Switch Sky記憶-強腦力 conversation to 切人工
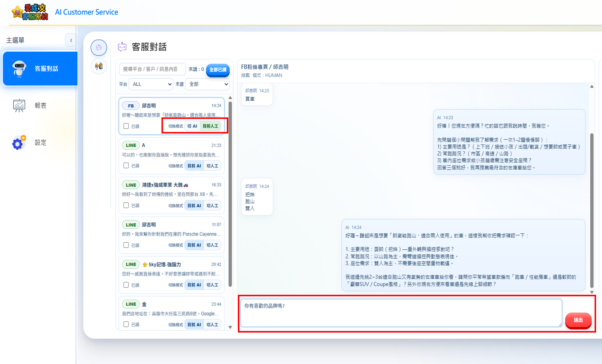This screenshot has width=602, height=364. tap(212, 285)
